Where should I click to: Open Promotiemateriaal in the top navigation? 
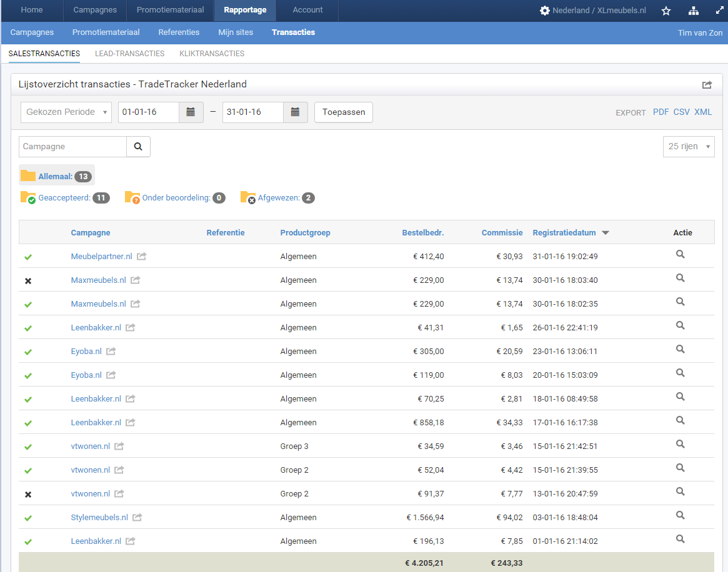(x=171, y=10)
